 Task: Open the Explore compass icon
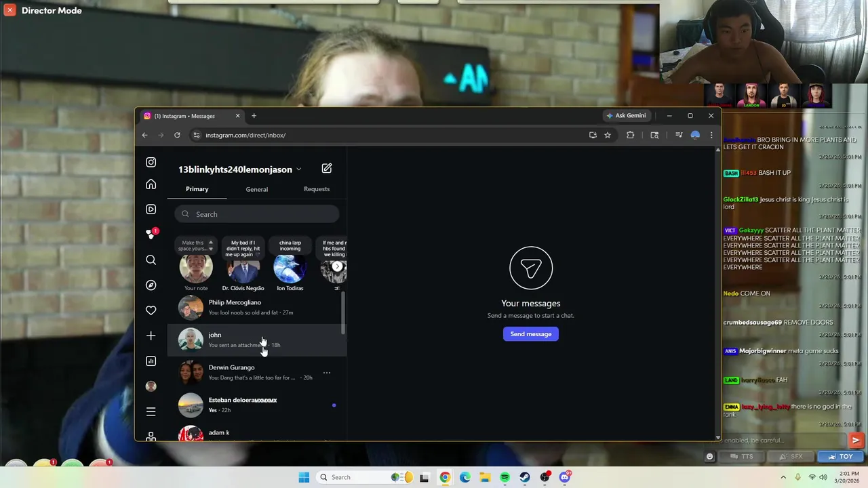(151, 285)
